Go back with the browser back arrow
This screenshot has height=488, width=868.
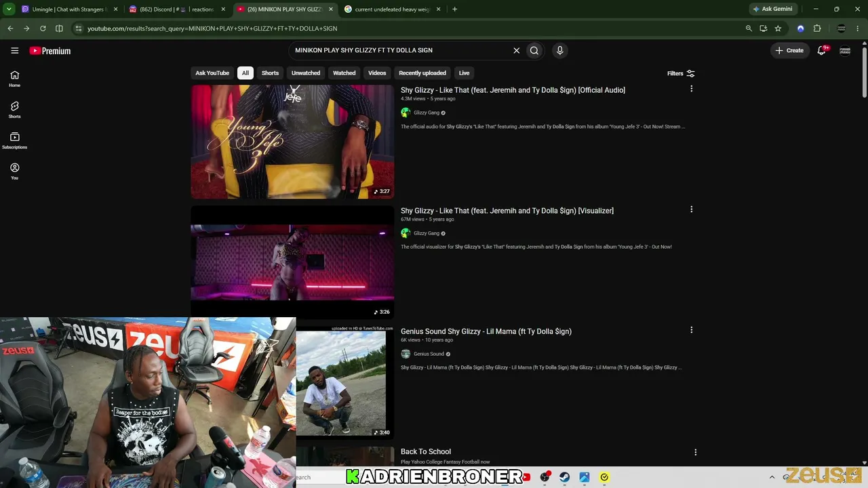tap(10, 28)
